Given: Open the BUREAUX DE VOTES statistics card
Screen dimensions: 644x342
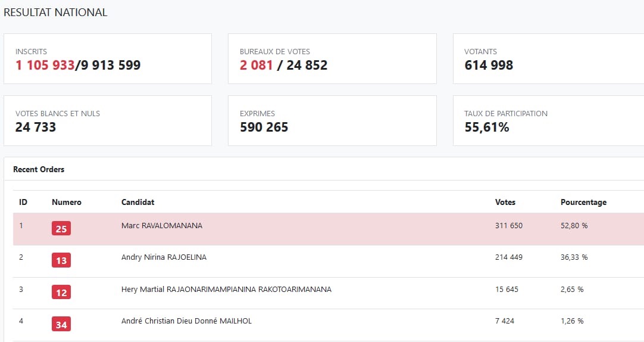Looking at the screenshot, I should pos(332,59).
